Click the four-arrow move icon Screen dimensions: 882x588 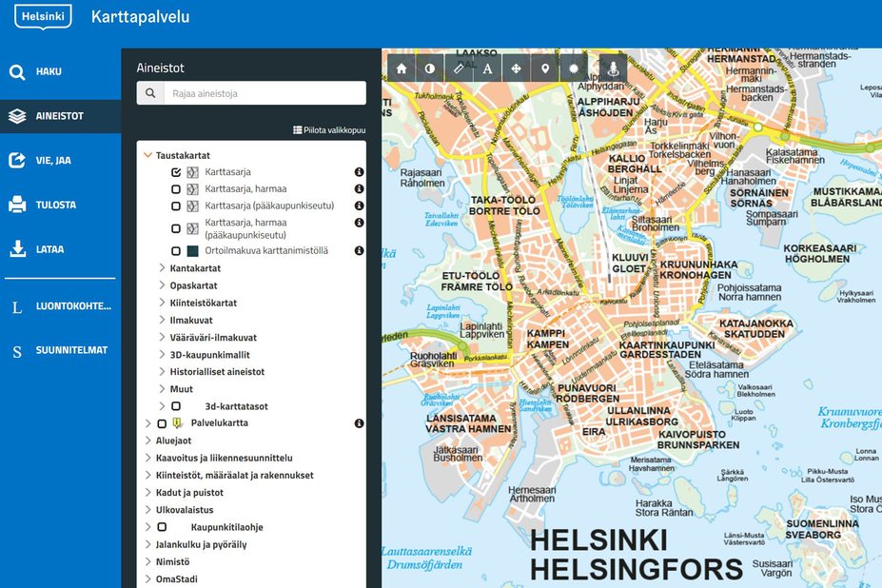pyautogui.click(x=516, y=69)
